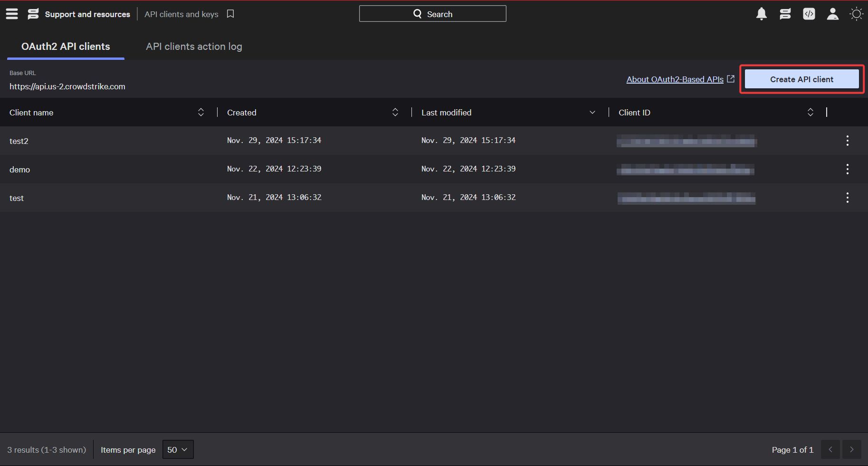Sort by Created column arrows

click(x=395, y=112)
